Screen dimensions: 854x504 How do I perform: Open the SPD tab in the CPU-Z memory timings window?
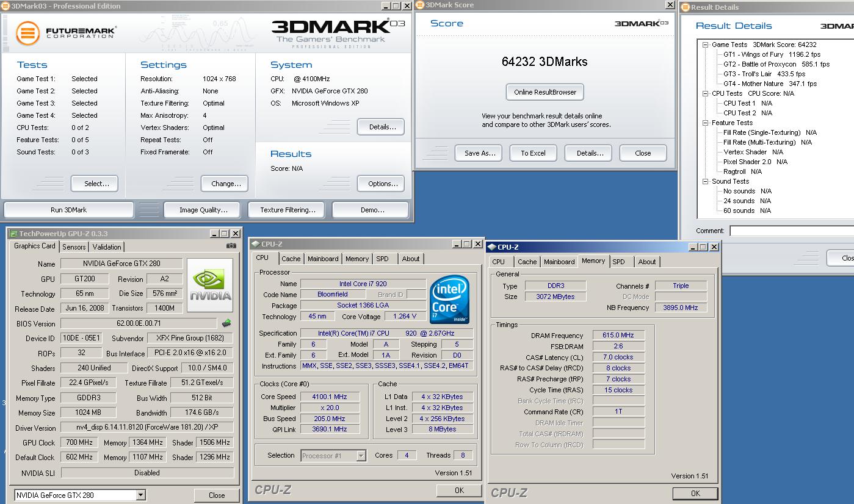(x=618, y=262)
